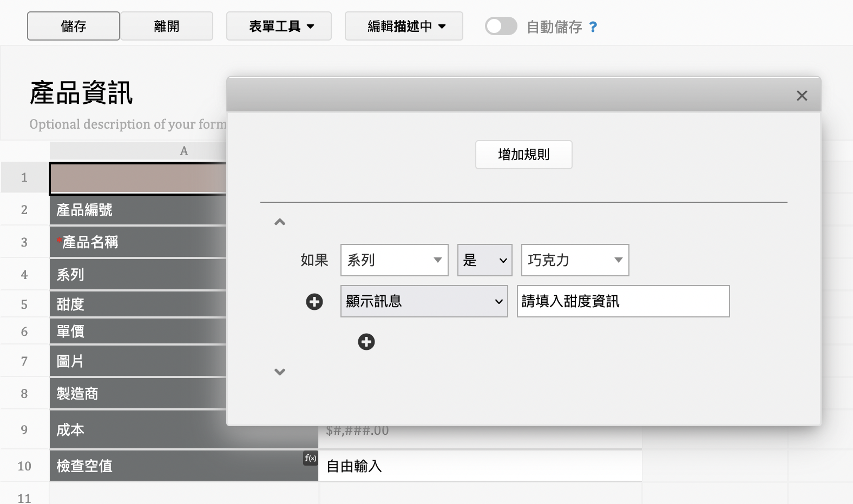
Task: Select the 產品名稱 cell
Action: click(138, 242)
